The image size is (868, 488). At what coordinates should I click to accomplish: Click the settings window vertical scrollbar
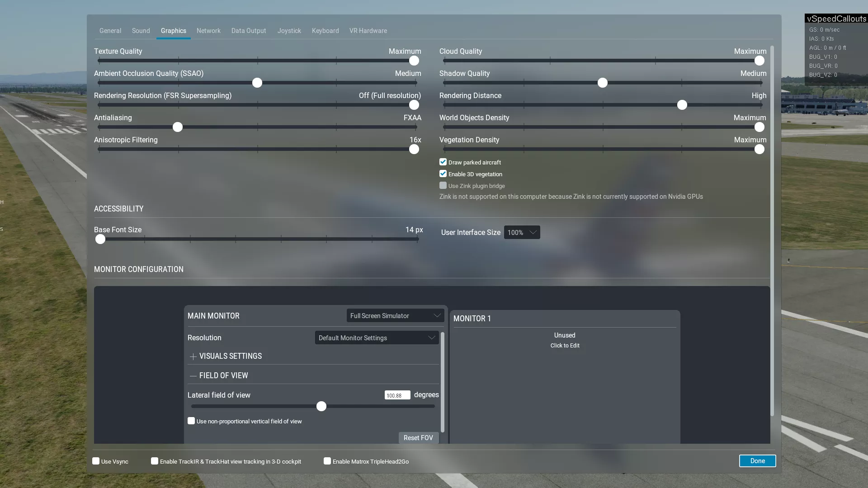pyautogui.click(x=772, y=230)
